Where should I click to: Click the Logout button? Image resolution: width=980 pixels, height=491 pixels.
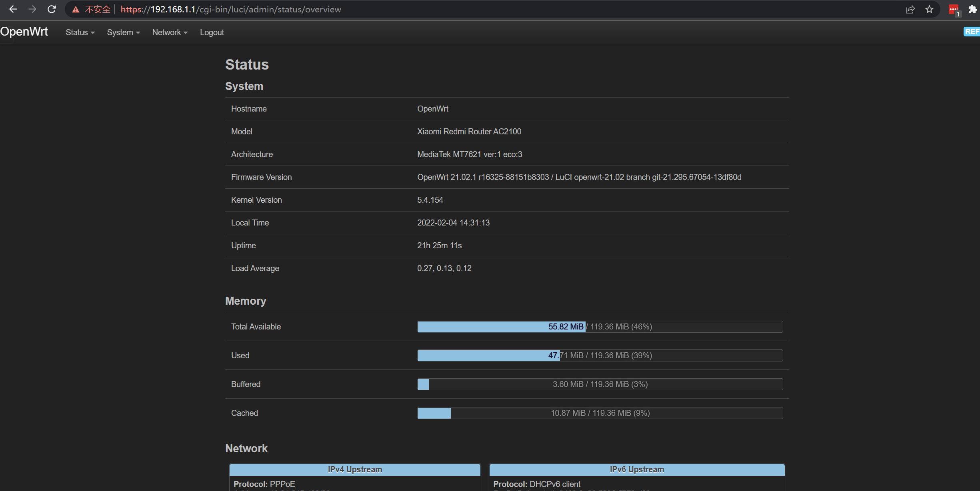(x=210, y=32)
